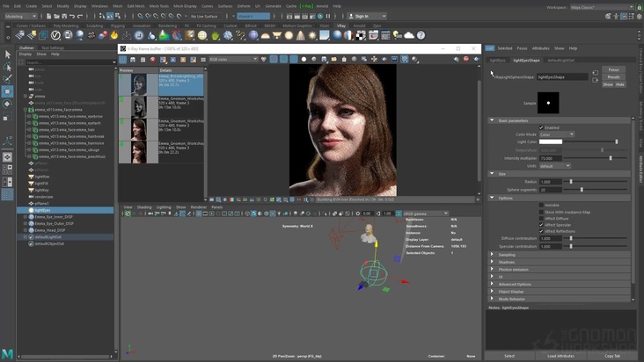Open the Color Mode dropdown
Viewport: 644px width, 362px height.
[x=557, y=134]
